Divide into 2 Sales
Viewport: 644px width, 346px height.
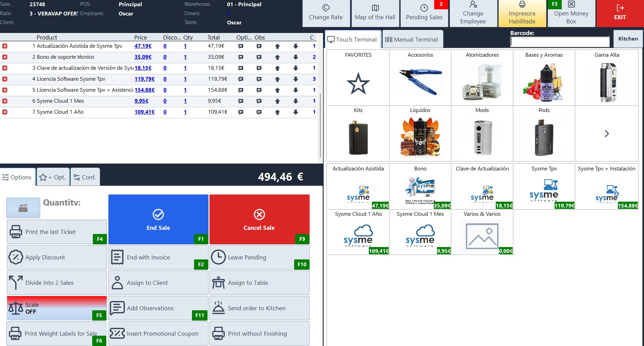click(57, 283)
